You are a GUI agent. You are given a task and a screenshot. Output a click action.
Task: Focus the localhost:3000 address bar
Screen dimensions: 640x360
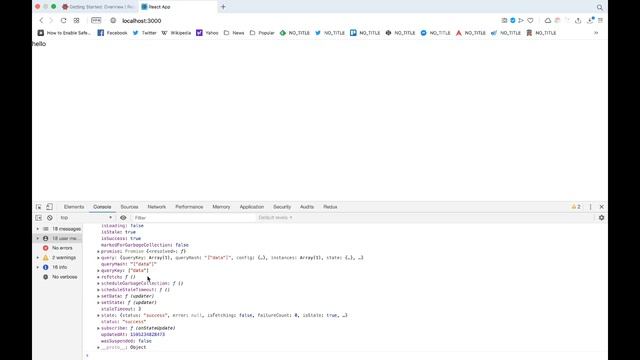141,21
